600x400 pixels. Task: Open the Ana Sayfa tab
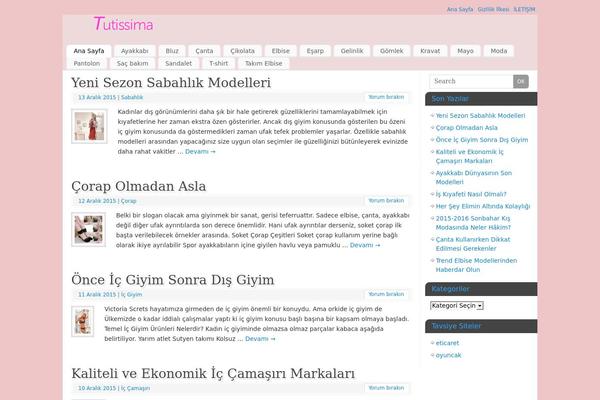[x=89, y=51]
